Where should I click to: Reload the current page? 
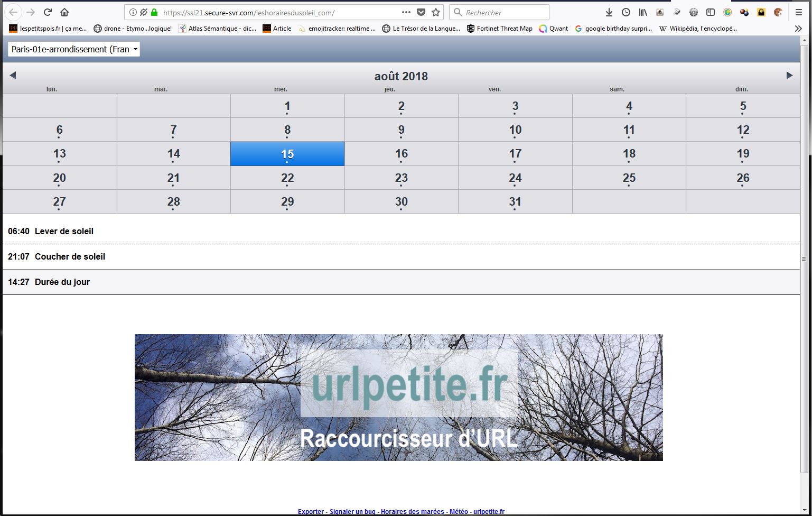click(x=48, y=12)
